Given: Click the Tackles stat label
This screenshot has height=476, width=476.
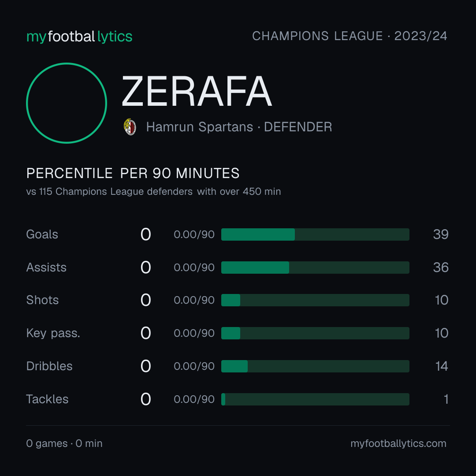Looking at the screenshot, I should [47, 399].
